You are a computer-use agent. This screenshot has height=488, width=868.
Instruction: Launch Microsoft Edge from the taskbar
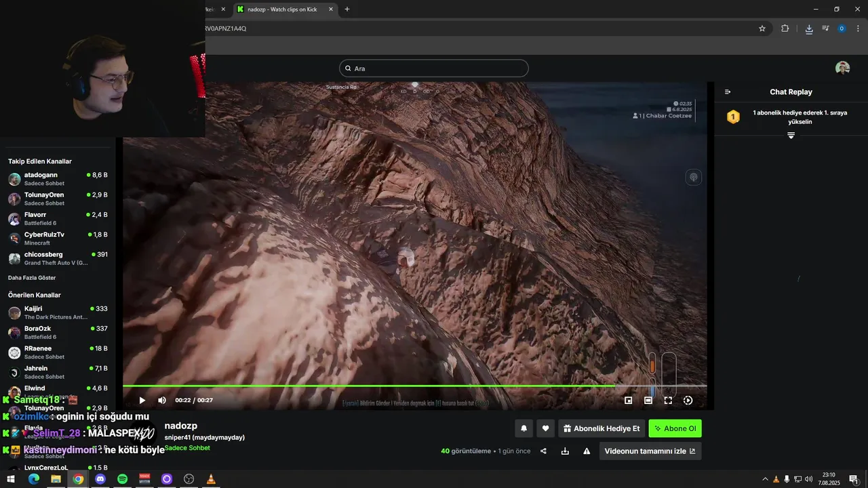pyautogui.click(x=33, y=479)
